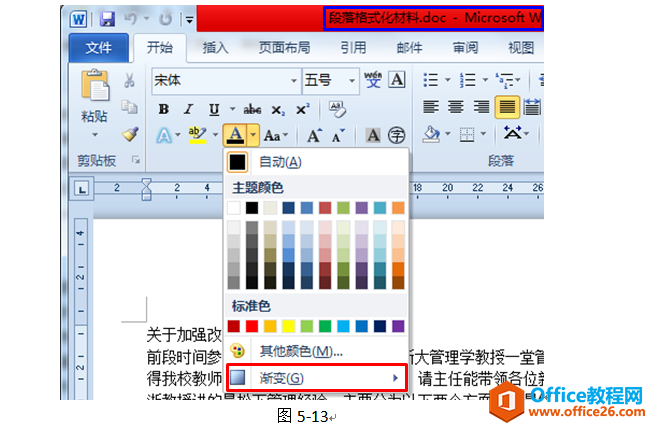Toggle strikethrough abc formatting
Screen dimensions: 652x429
click(x=252, y=109)
